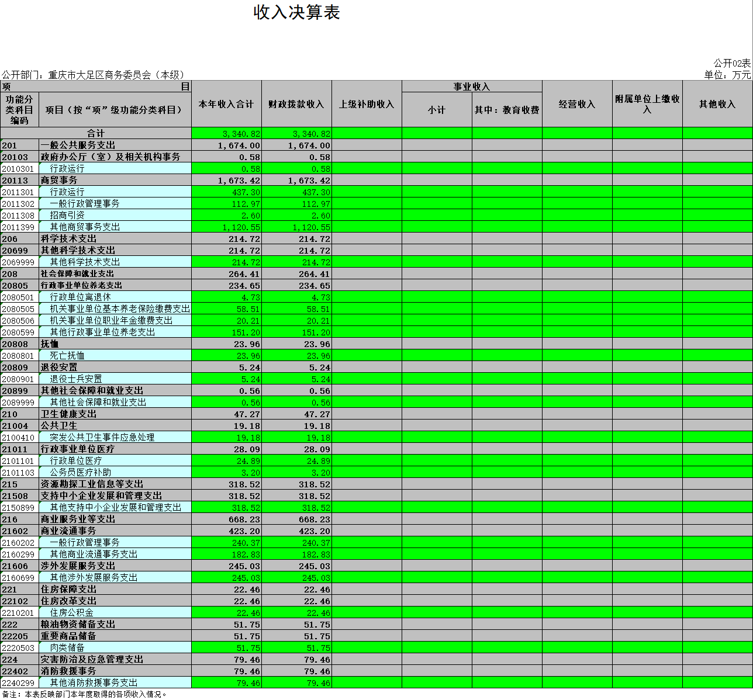Select the 合计 row label
Viewport: 753px width, 700px height.
[96, 133]
